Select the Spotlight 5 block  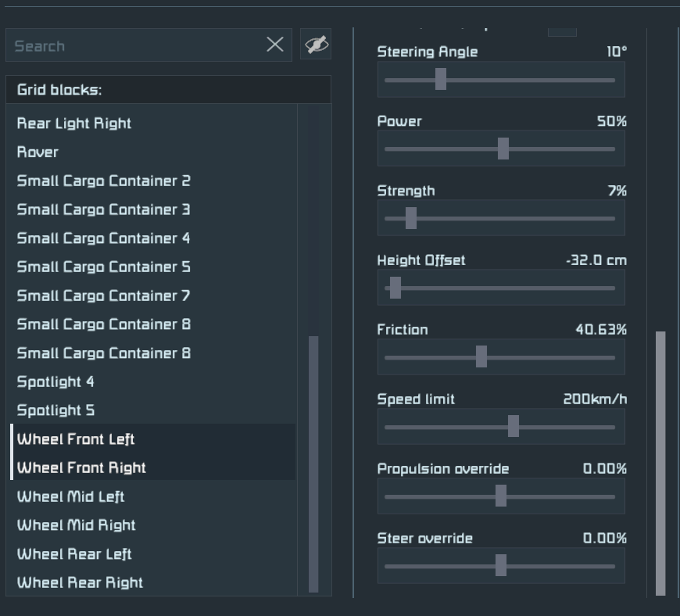pos(55,410)
